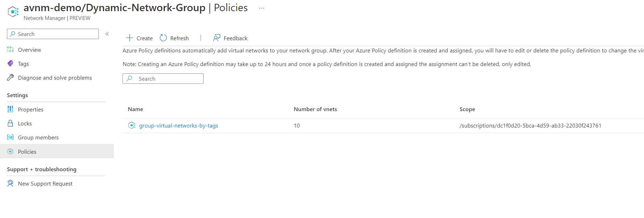Image resolution: width=644 pixels, height=218 pixels.
Task: Collapse the sidebar with double chevron
Action: [107, 34]
